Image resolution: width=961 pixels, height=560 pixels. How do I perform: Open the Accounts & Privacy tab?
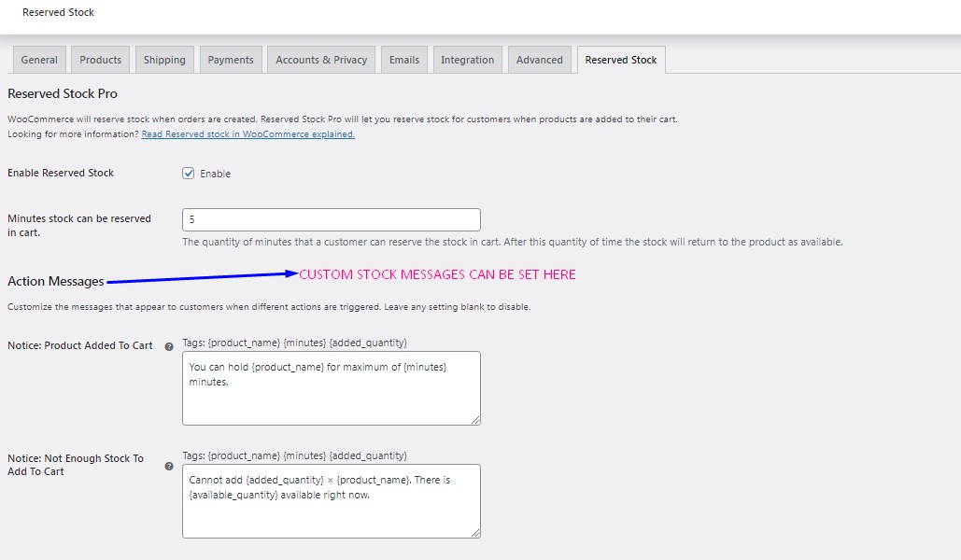[319, 59]
